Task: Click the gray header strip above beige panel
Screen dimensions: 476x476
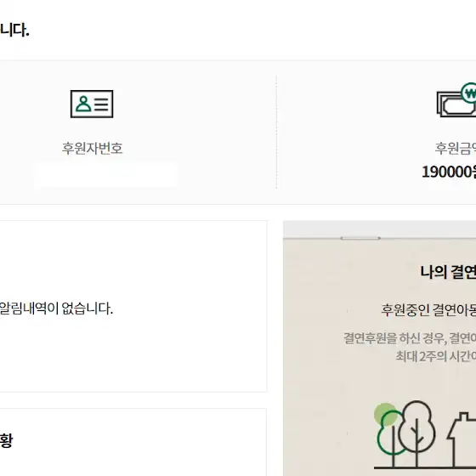Action: (379, 229)
